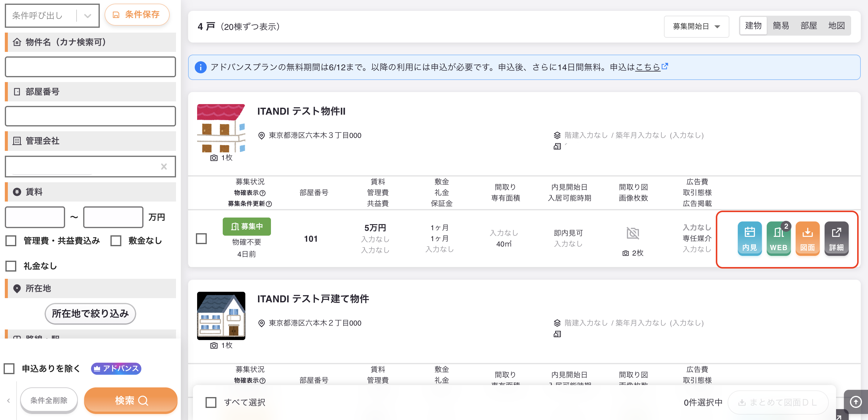Click the green WEB icon button
868x420 pixels.
(x=778, y=238)
